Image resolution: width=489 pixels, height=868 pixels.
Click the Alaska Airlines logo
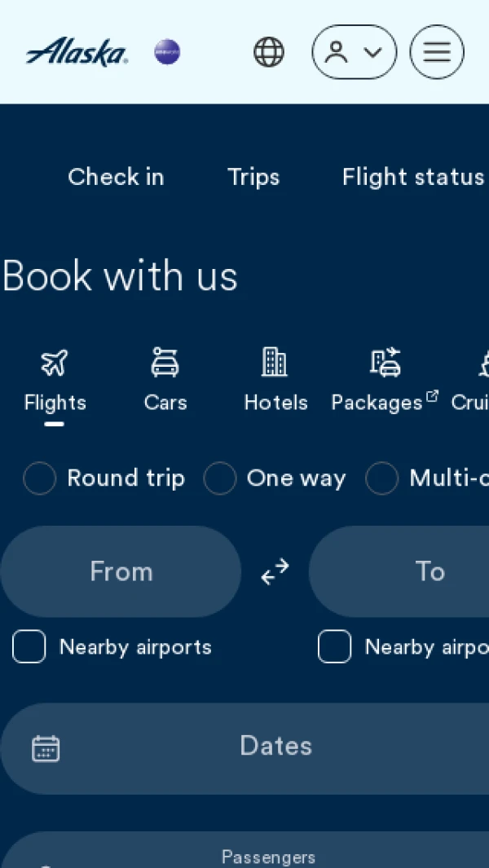[77, 52]
